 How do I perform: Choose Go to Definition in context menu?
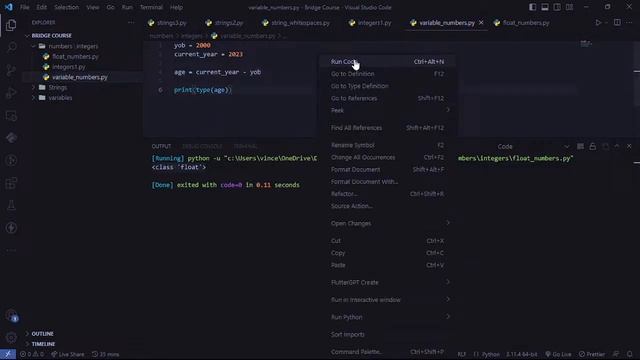pyautogui.click(x=387, y=74)
